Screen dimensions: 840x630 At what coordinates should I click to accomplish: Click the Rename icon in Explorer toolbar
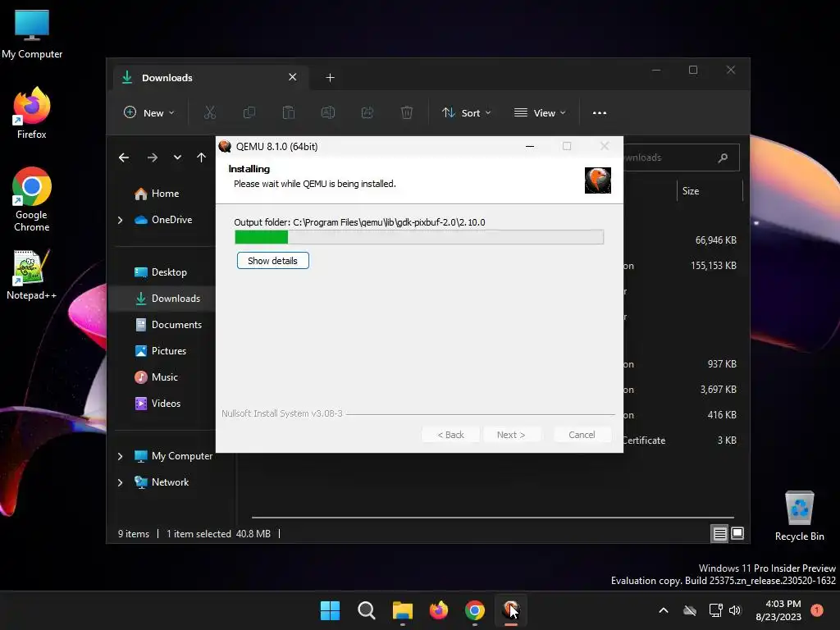tap(328, 112)
